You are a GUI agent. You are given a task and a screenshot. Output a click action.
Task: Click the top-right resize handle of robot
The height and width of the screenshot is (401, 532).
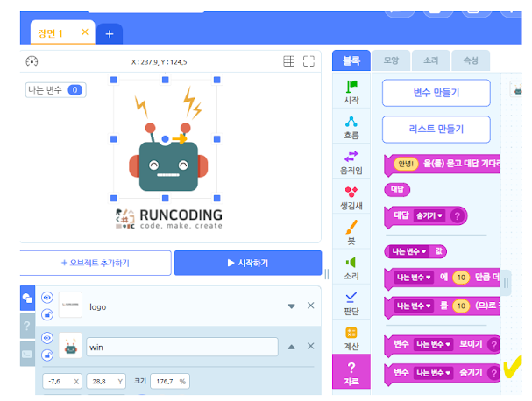[216, 80]
